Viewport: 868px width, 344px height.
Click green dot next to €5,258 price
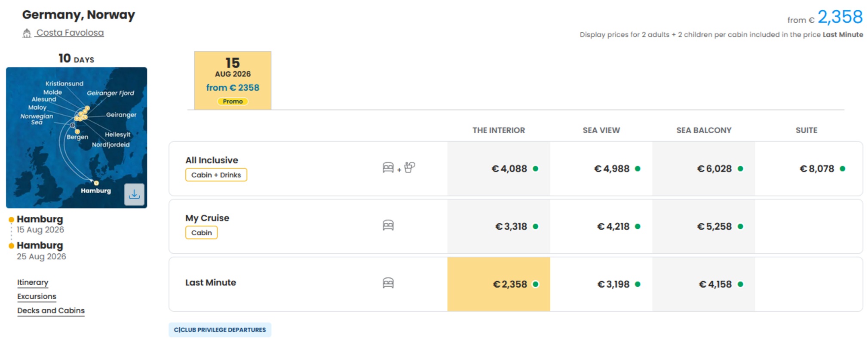pos(740,227)
